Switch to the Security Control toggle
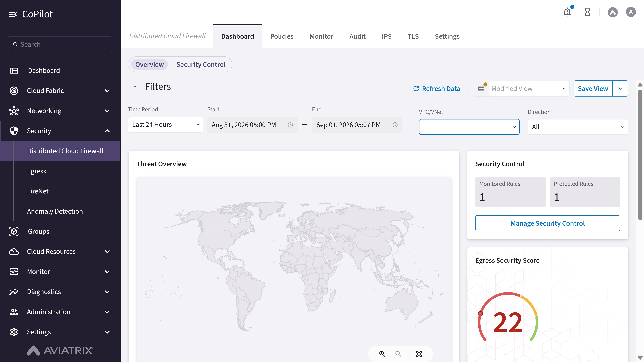Viewport: 644px width, 362px height. pos(201,64)
